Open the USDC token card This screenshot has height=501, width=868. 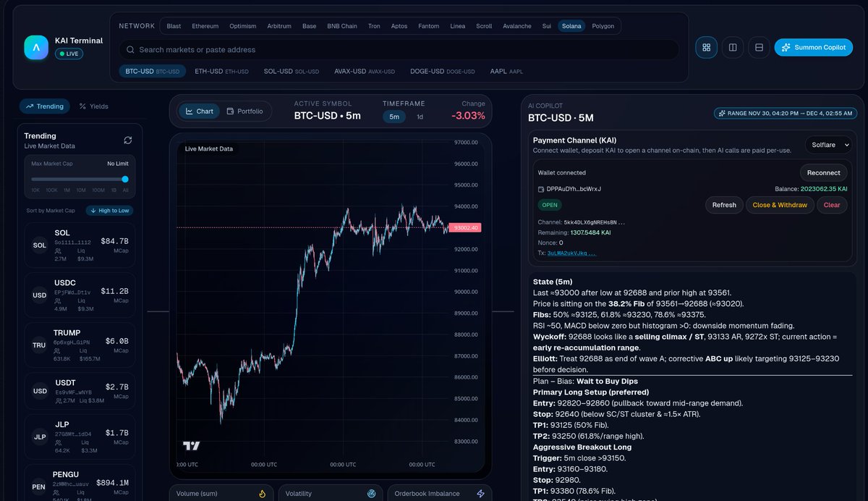point(80,295)
